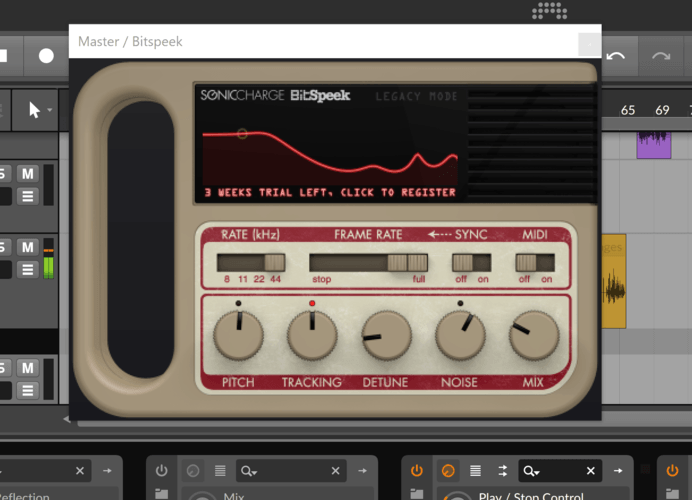Screen dimensions: 692x500
Task: Click the NOISE knob
Action: pos(460,335)
